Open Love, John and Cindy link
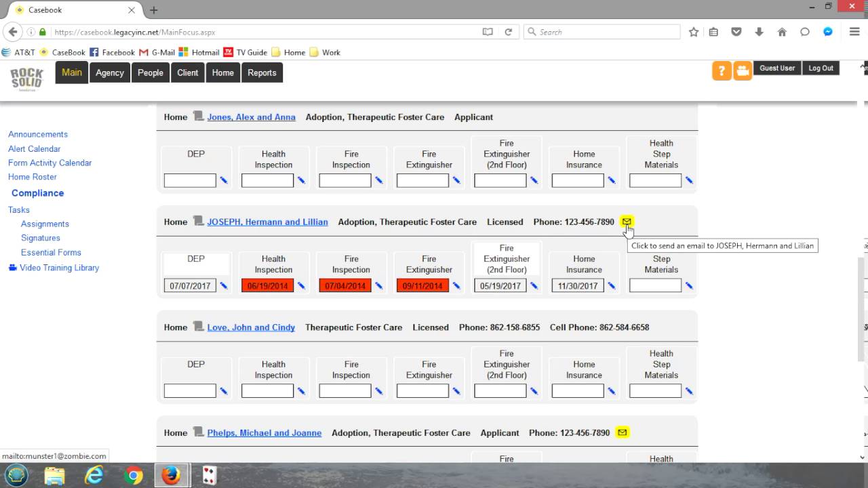Screen dimensions: 868x488 (x=251, y=327)
